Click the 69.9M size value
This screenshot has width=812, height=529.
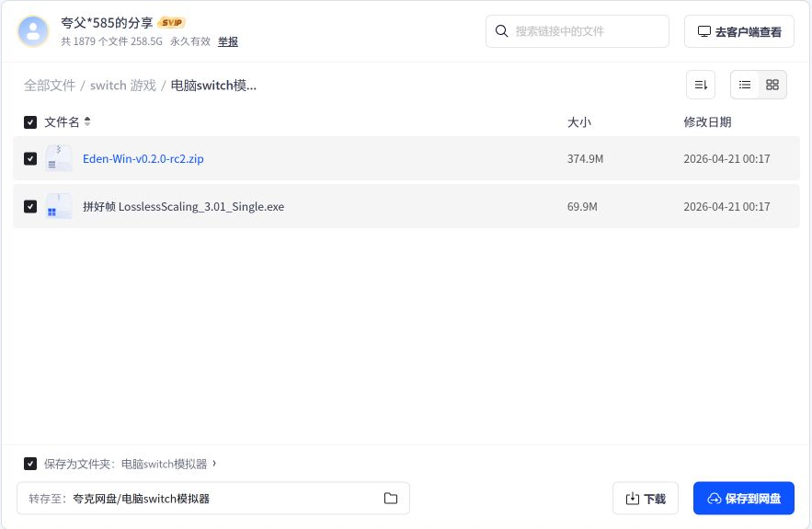(x=582, y=206)
